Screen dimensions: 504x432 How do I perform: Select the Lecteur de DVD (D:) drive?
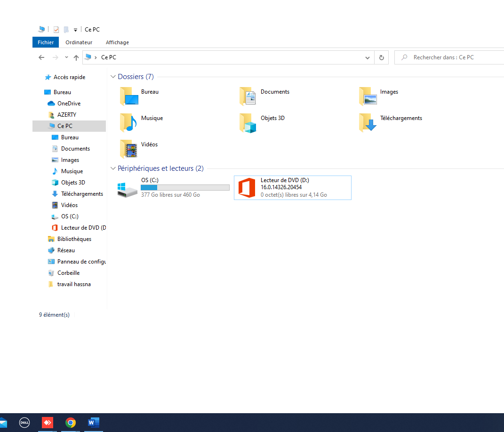[292, 187]
